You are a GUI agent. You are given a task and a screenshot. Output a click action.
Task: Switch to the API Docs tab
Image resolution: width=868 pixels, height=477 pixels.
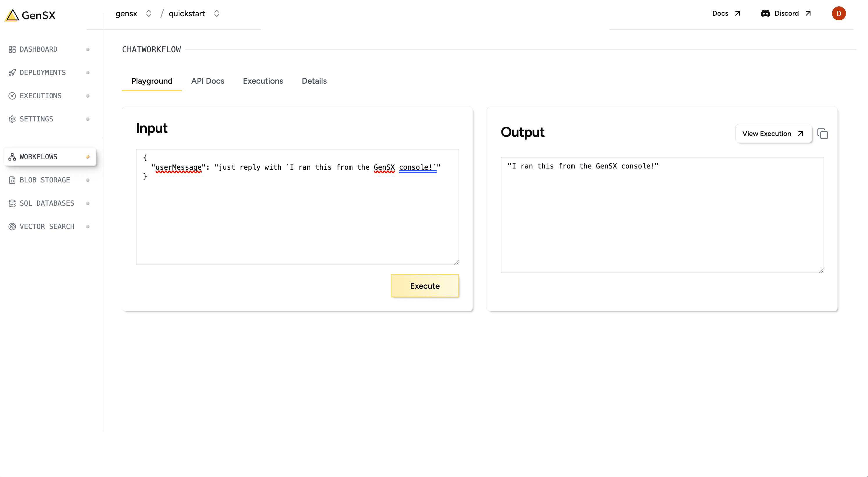(208, 81)
